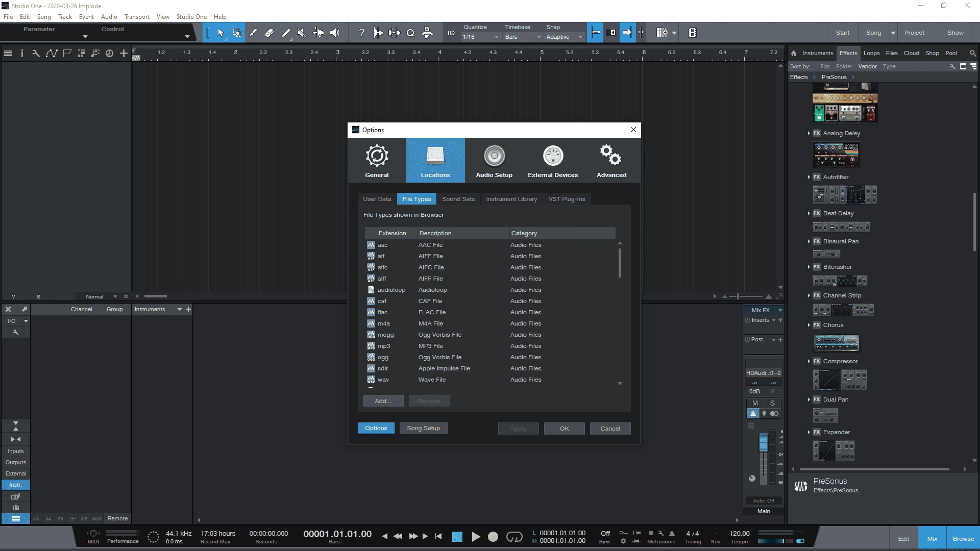This screenshot has height=551, width=980.
Task: Select the Eraser tool
Action: click(x=269, y=33)
